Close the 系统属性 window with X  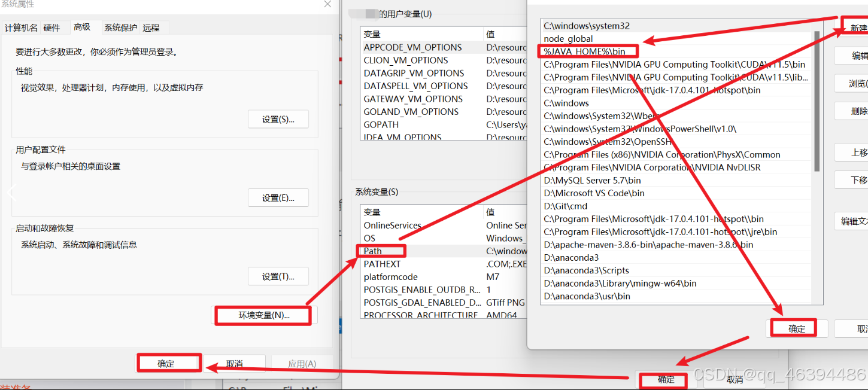pyautogui.click(x=327, y=4)
